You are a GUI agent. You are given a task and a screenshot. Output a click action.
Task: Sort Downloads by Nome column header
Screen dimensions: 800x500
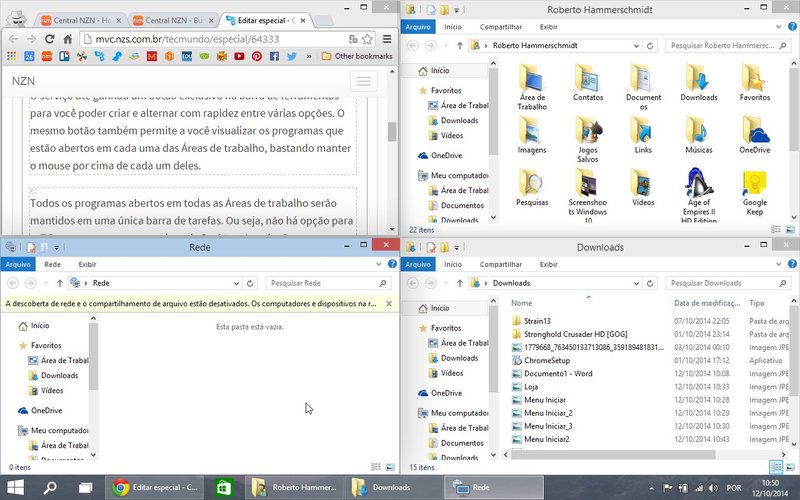[521, 303]
